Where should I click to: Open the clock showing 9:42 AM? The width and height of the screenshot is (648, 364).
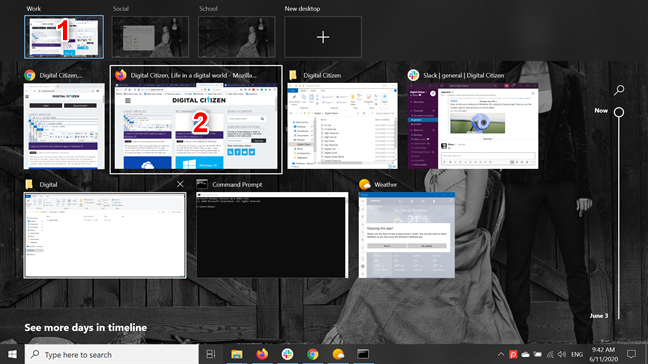coord(604,354)
